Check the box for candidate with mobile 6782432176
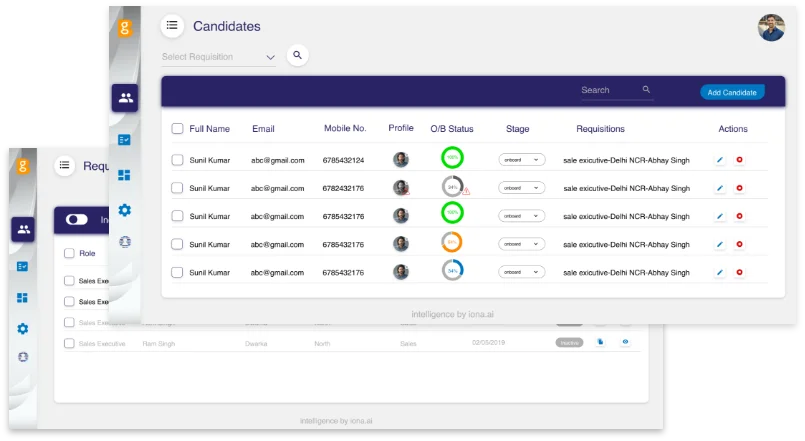This screenshot has width=805, height=441. (177, 188)
